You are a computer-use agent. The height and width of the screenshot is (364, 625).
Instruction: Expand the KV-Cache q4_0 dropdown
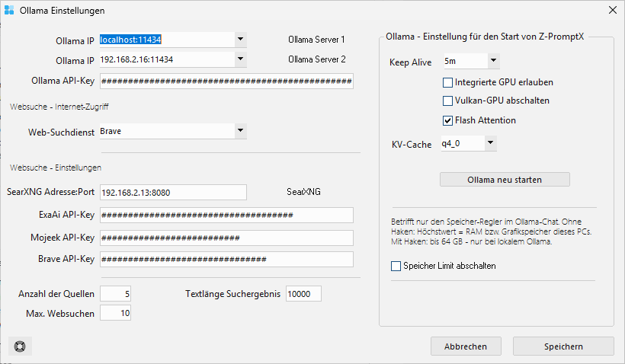pyautogui.click(x=491, y=143)
